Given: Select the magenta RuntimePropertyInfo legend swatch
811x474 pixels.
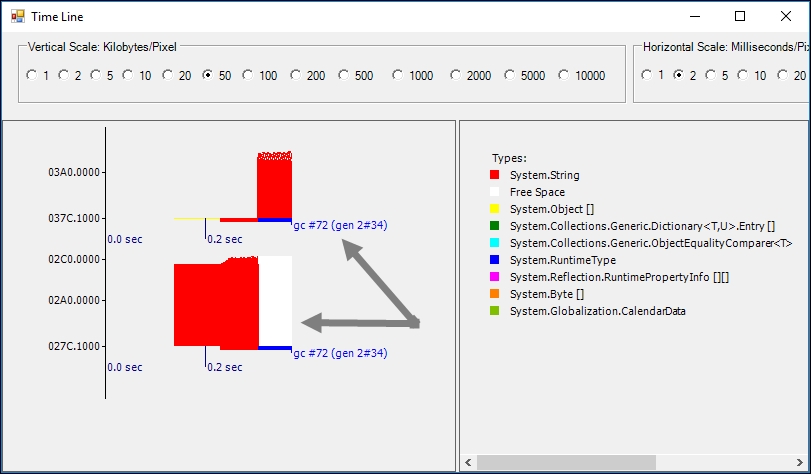Looking at the screenshot, I should [494, 277].
